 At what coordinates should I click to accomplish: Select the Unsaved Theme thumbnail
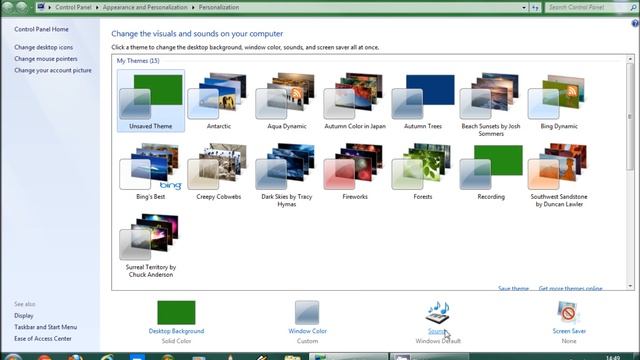pyautogui.click(x=151, y=100)
